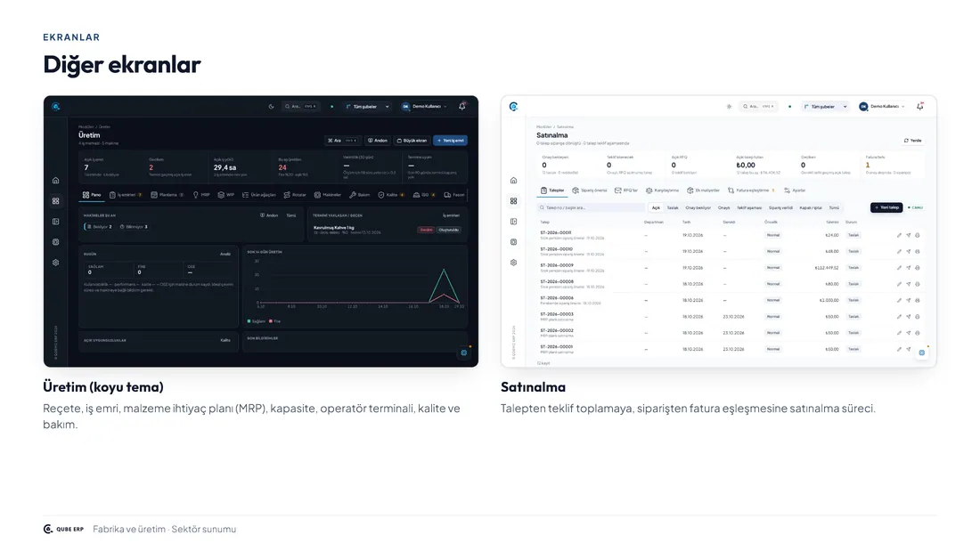Switch to the İş emirleri tab
The image size is (980, 551).
(x=126, y=195)
